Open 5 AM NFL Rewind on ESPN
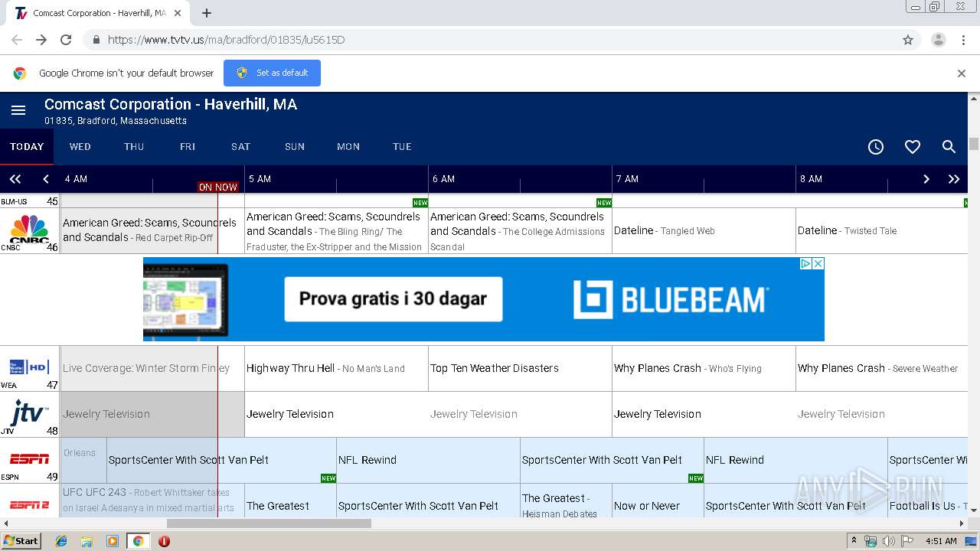 pyautogui.click(x=428, y=460)
